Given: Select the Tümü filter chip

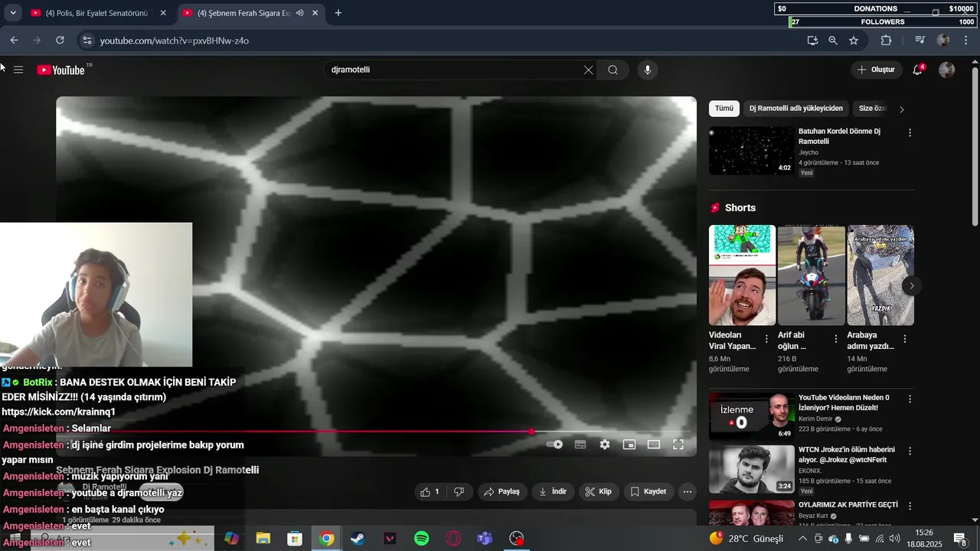Looking at the screenshot, I should (x=724, y=109).
